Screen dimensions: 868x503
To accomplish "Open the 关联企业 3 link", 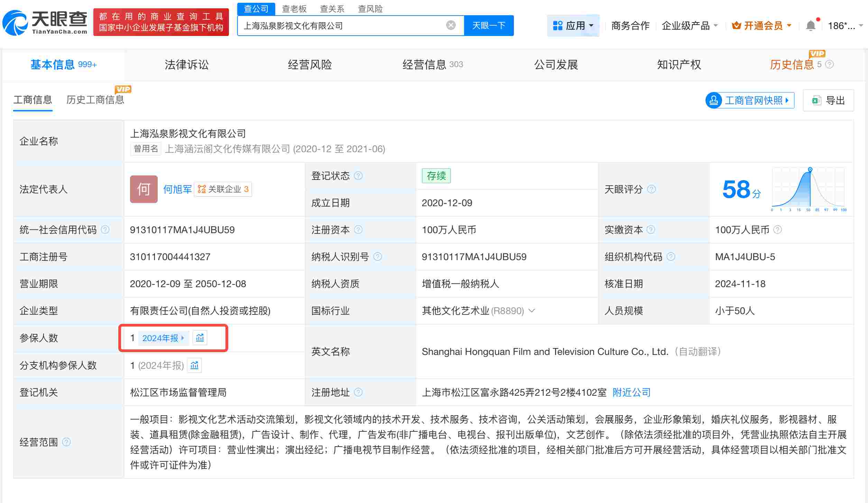I will tap(223, 190).
